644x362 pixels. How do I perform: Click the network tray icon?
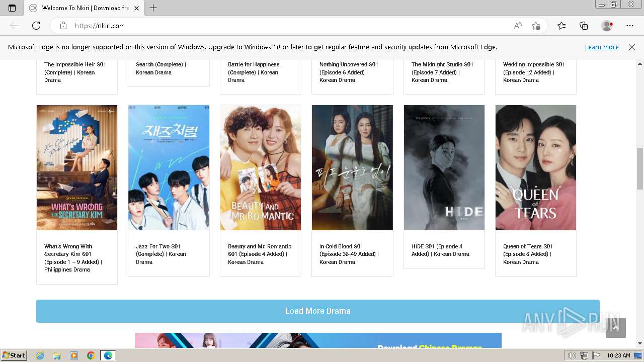tap(584, 355)
